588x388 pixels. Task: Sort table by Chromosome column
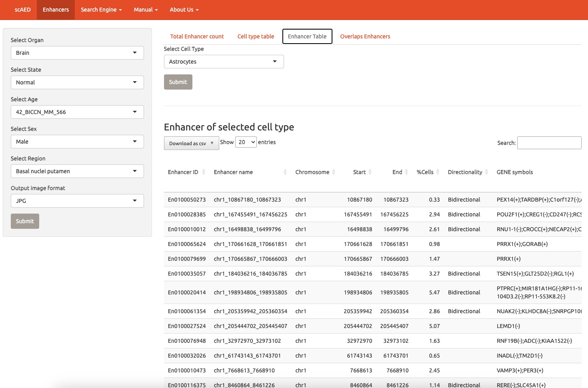[x=315, y=172]
